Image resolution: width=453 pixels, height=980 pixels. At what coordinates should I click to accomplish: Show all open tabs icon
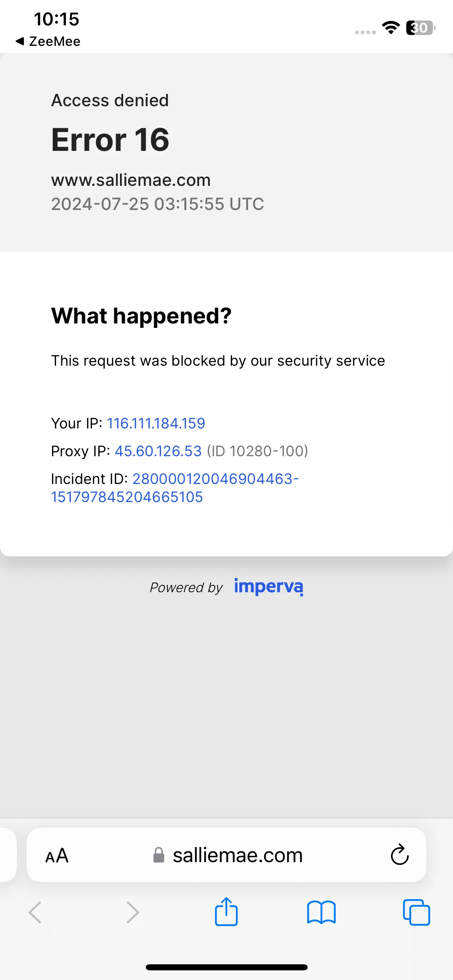coord(416,912)
